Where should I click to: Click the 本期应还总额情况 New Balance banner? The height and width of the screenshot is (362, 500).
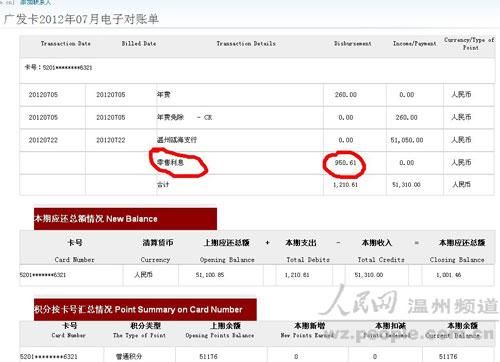pos(125,219)
